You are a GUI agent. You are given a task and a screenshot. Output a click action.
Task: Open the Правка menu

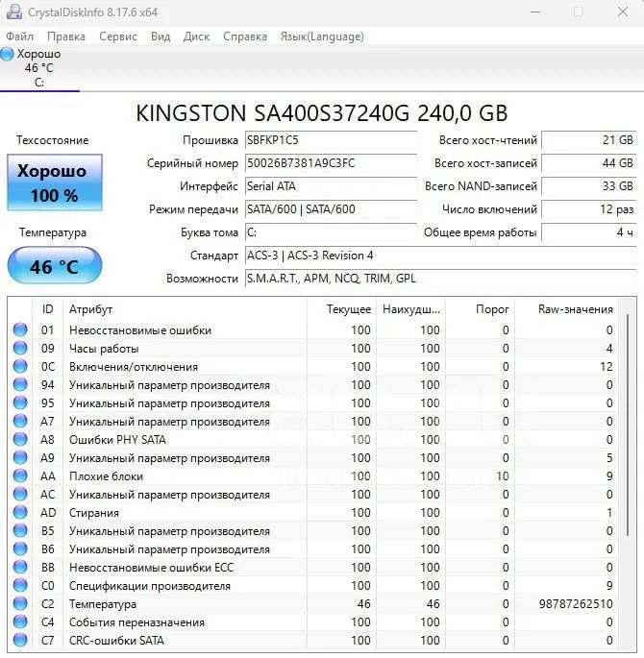(x=66, y=37)
